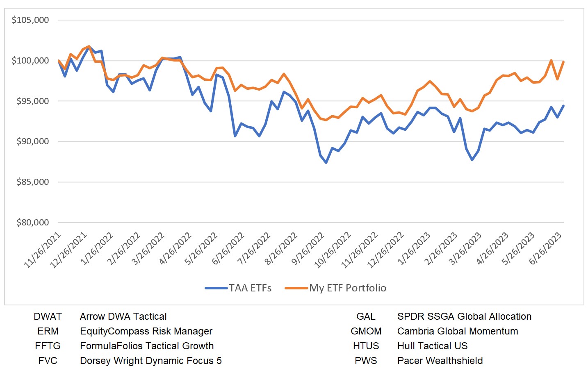Click the FVC ticker symbol
Viewport: 588px width, 373px height.
coord(48,361)
